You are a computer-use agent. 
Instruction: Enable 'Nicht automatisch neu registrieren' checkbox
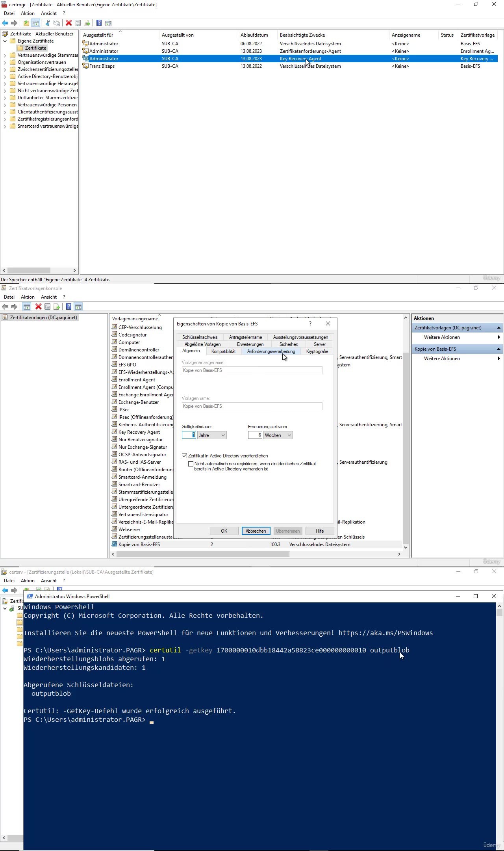[191, 464]
